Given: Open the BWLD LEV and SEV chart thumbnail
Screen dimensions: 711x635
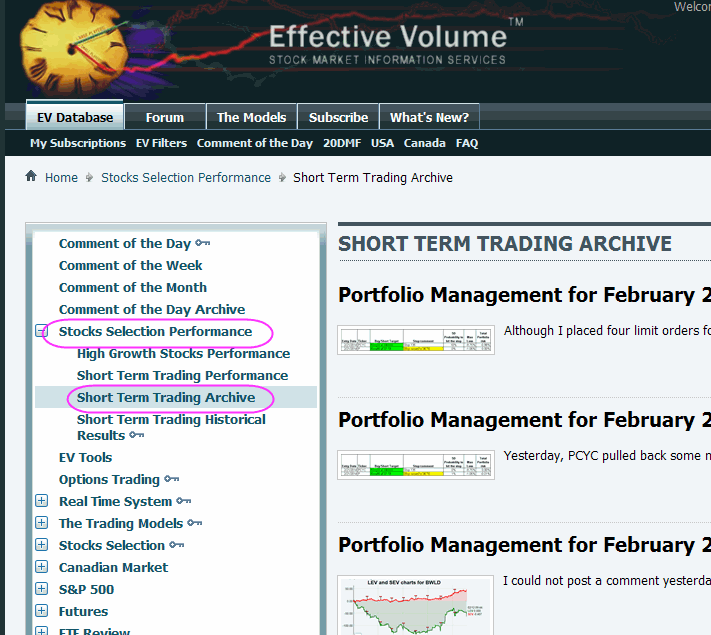Looking at the screenshot, I should 416,605.
